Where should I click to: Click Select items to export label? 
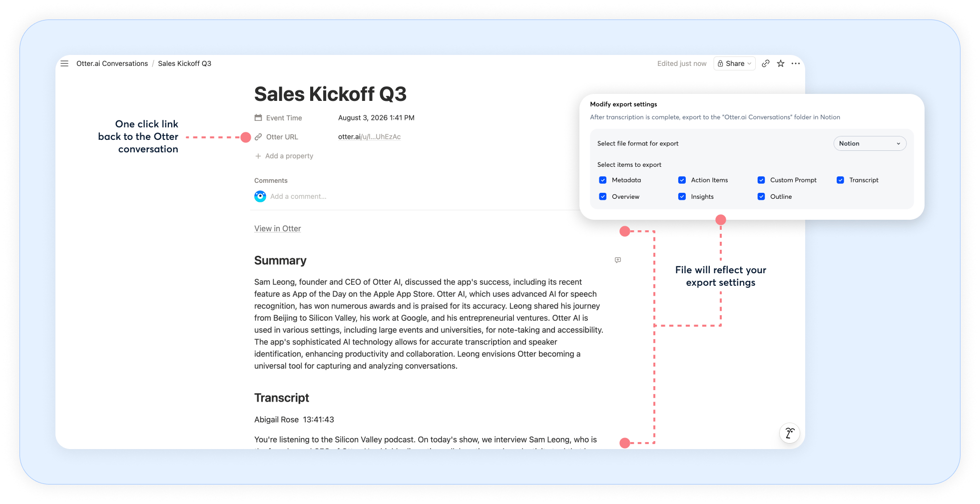pyautogui.click(x=629, y=165)
